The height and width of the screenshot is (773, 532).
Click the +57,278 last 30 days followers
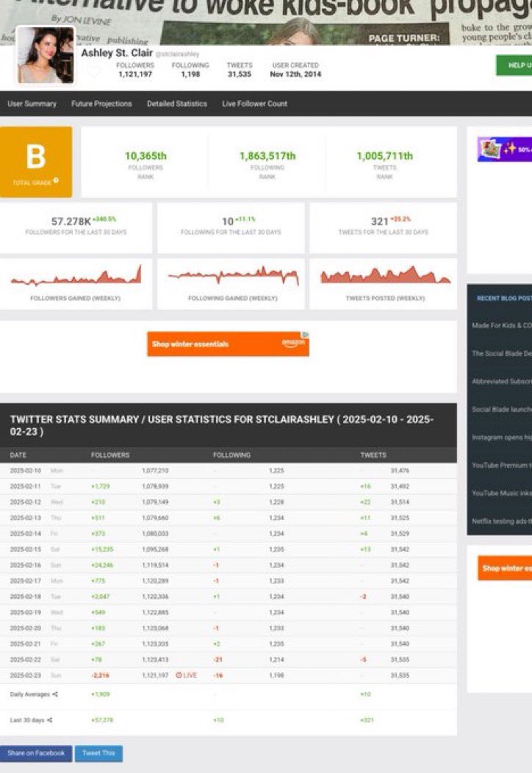(102, 720)
